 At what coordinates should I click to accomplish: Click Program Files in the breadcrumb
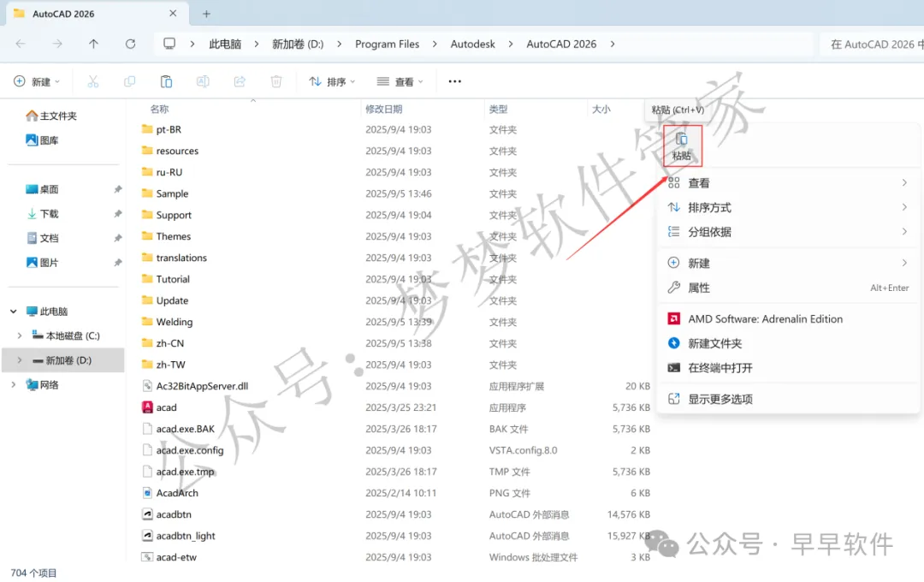[x=388, y=45]
